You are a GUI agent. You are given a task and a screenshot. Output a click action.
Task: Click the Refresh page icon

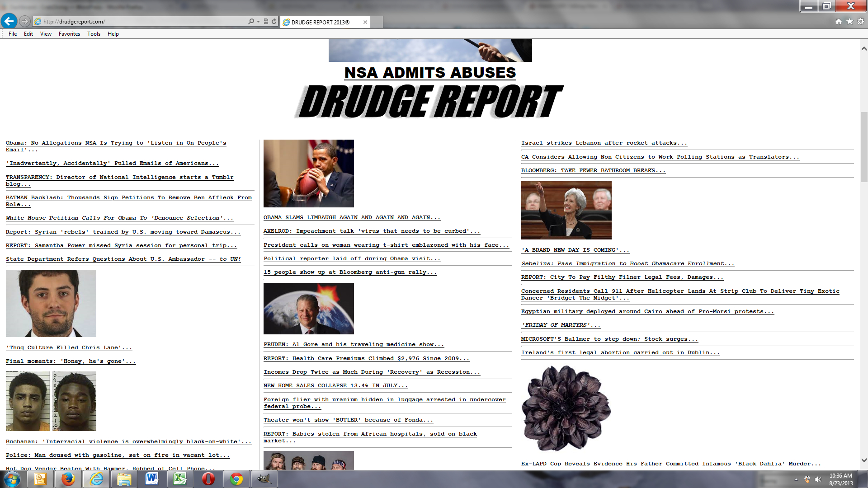[x=274, y=21]
